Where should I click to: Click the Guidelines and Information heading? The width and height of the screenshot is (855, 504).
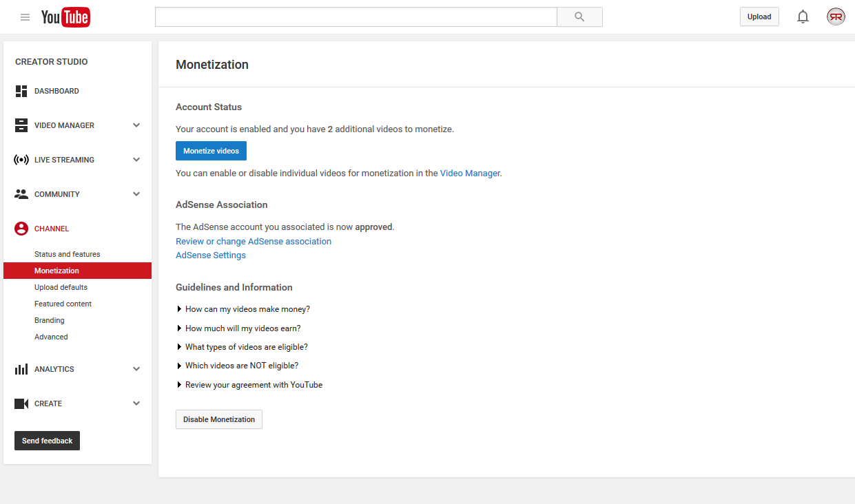click(x=234, y=288)
